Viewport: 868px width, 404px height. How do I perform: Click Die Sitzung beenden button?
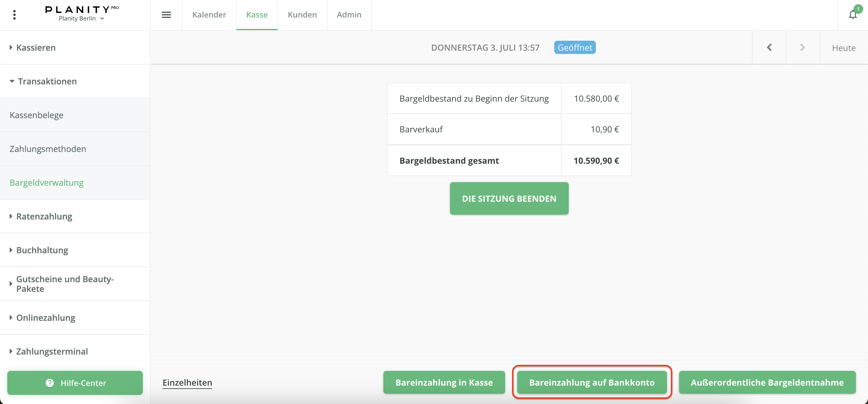[x=509, y=198]
